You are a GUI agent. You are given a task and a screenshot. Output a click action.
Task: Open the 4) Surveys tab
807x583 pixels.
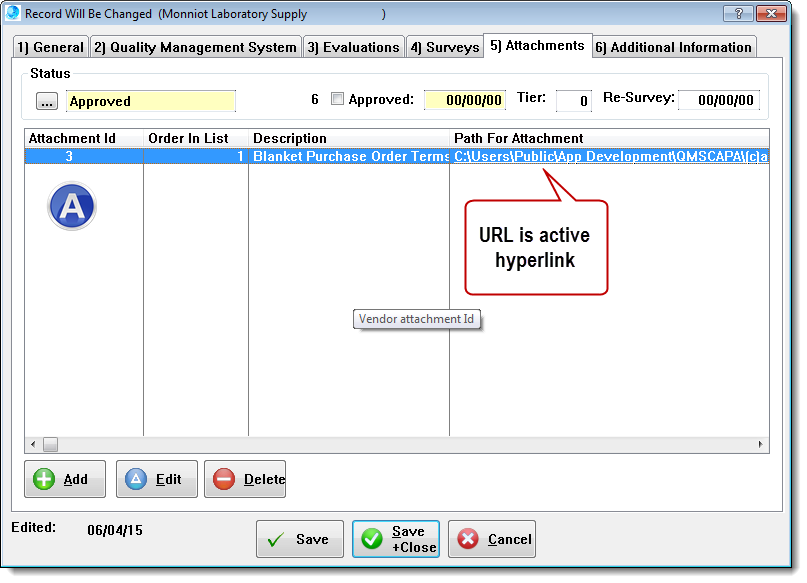[x=444, y=47]
